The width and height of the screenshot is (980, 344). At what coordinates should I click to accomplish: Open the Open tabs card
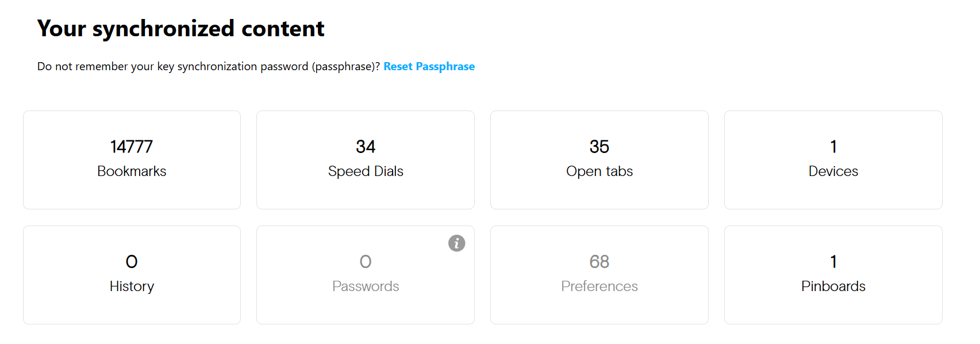click(599, 160)
